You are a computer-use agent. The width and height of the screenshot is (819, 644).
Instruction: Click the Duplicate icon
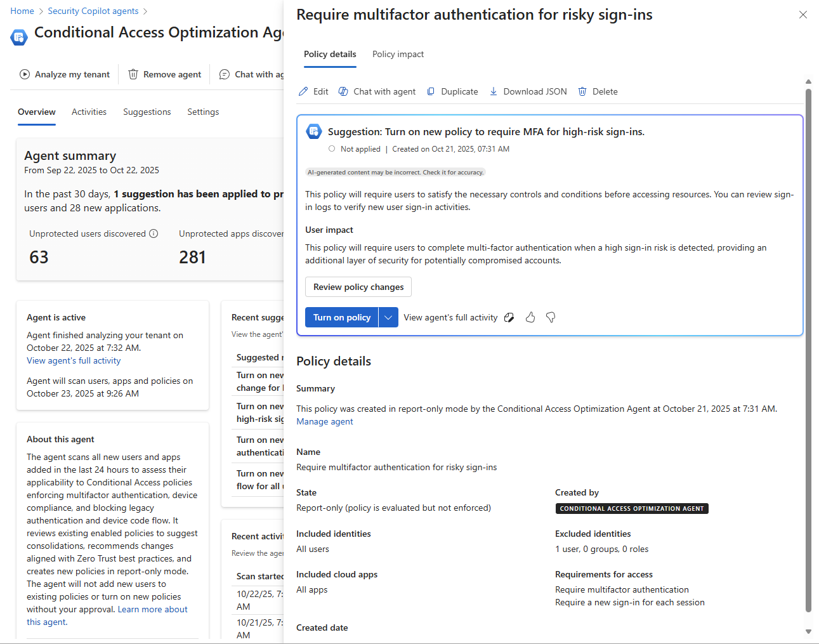click(x=431, y=91)
